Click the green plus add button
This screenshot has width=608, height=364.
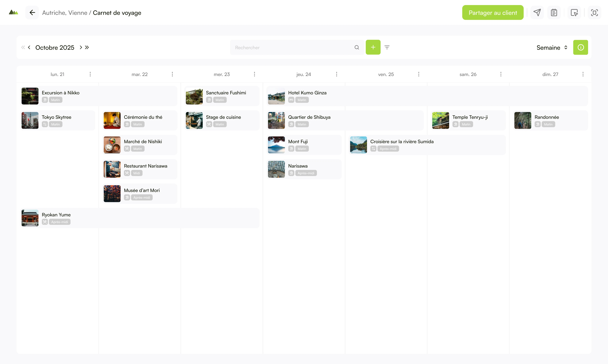point(373,47)
